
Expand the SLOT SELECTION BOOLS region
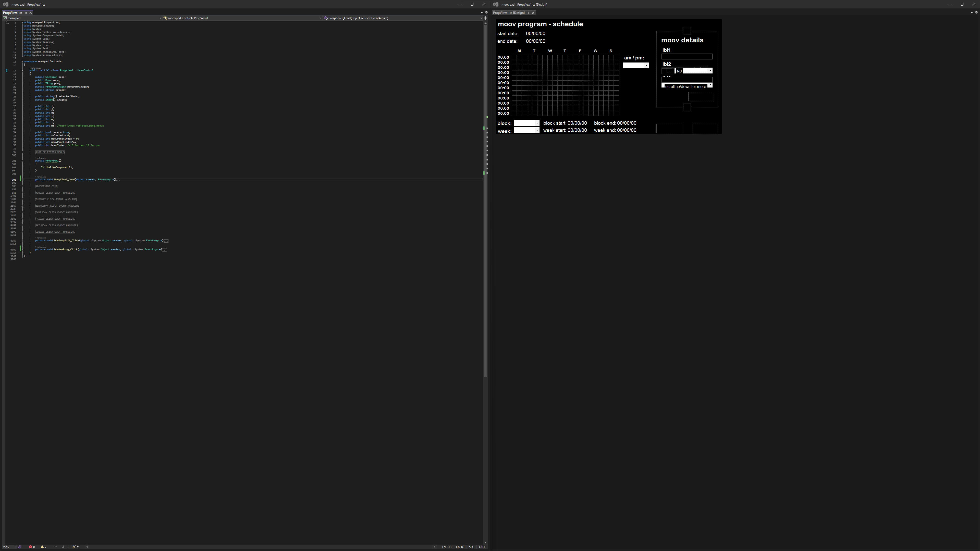pyautogui.click(x=22, y=152)
